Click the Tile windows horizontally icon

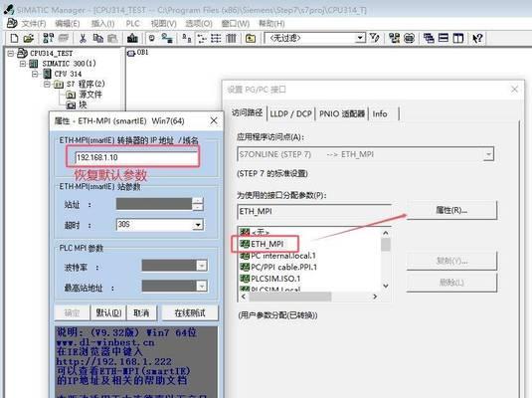point(443,38)
